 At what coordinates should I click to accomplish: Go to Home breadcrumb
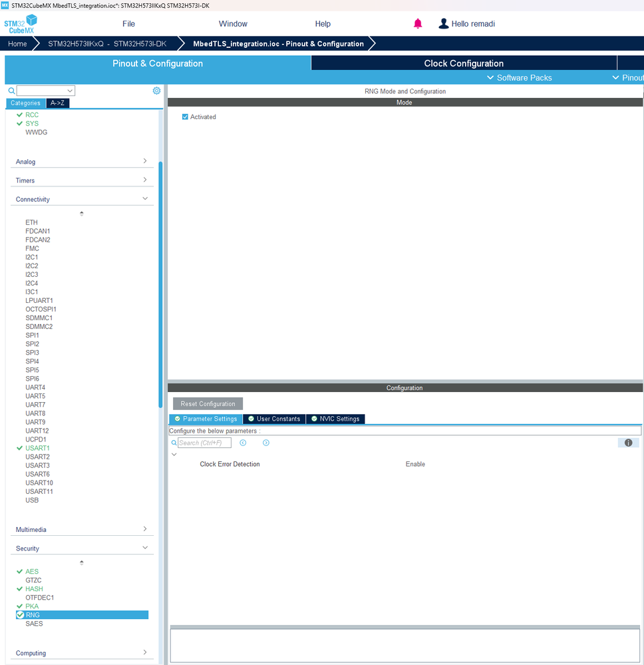[x=17, y=44]
